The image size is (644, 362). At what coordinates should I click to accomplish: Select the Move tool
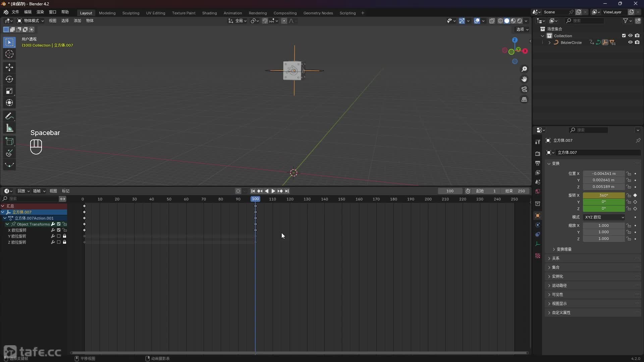pos(9,67)
